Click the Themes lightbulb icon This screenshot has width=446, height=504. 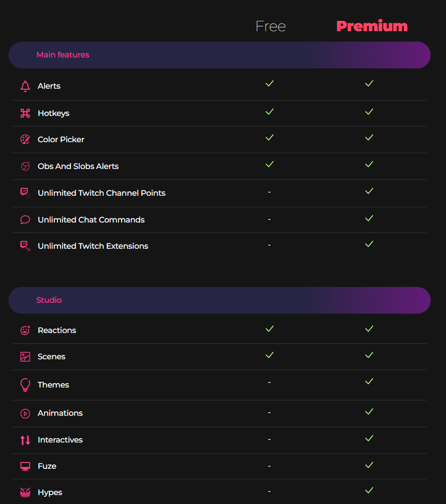(x=25, y=385)
